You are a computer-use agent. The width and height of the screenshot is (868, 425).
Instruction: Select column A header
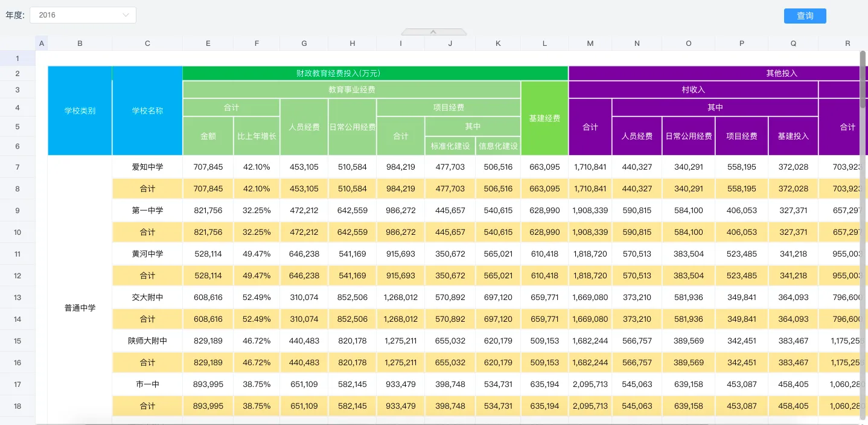click(x=42, y=43)
